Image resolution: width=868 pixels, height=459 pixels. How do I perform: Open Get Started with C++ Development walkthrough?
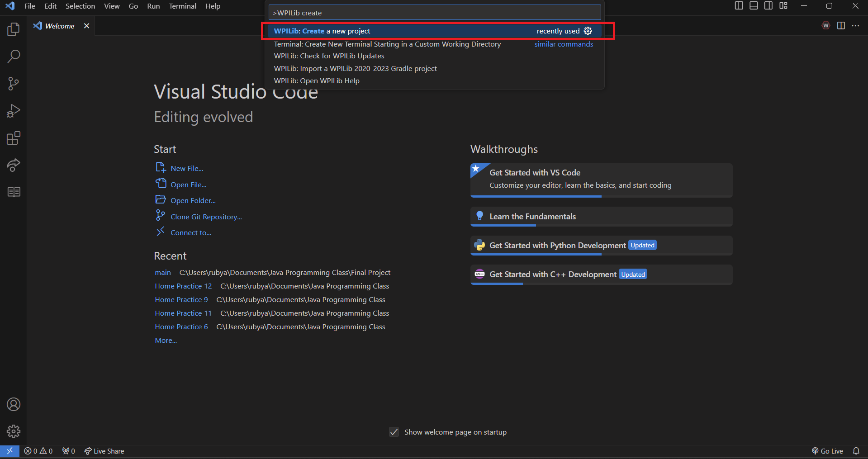click(x=601, y=274)
